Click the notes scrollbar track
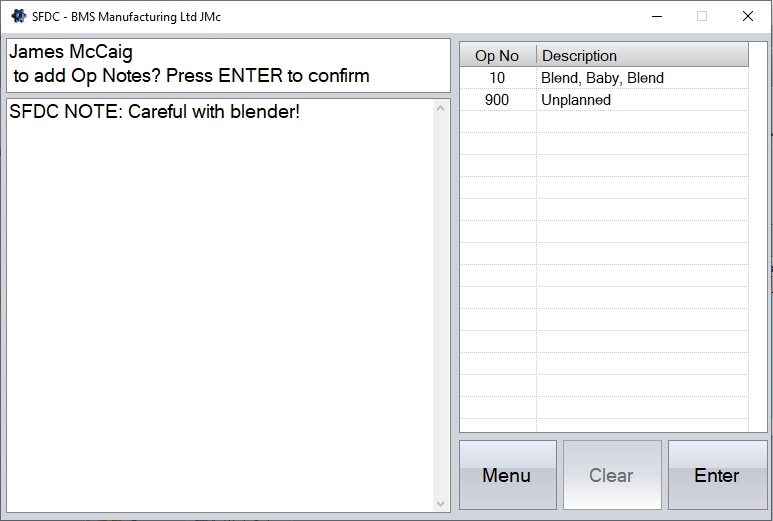The image size is (773, 521). click(x=441, y=300)
